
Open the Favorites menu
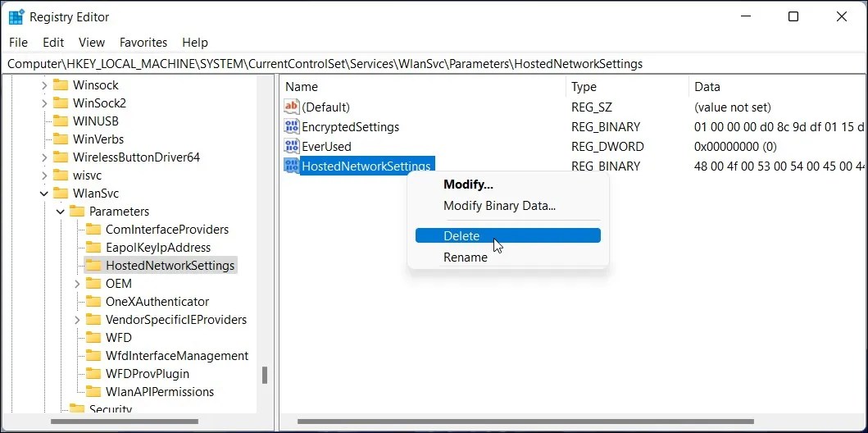[x=143, y=43]
